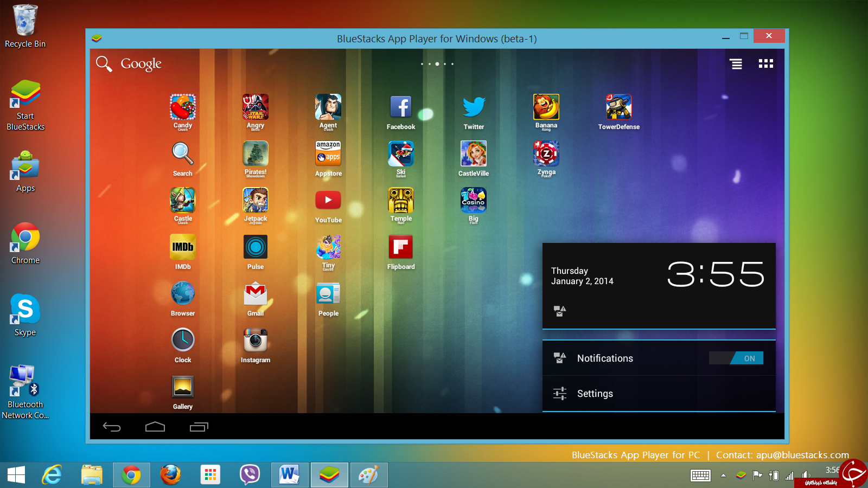Launch the TowerDefense game

pos(619,107)
